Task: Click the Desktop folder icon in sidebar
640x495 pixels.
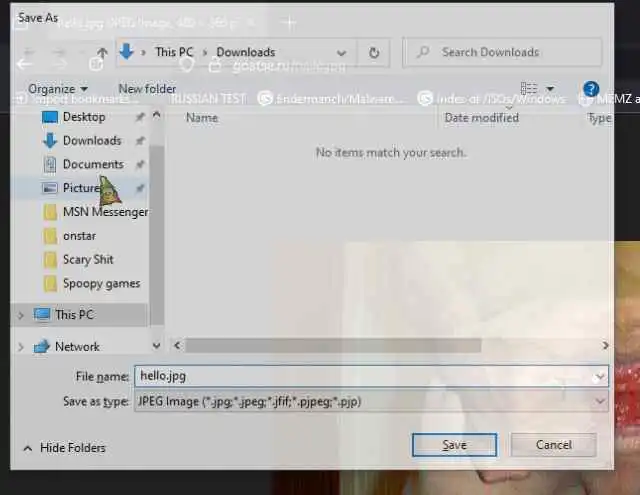Action: pyautogui.click(x=50, y=118)
